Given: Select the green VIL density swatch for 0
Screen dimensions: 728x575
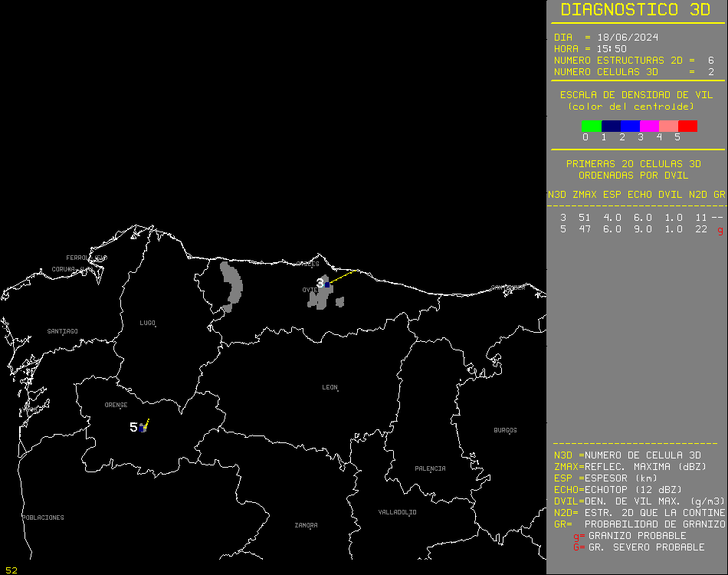Looking at the screenshot, I should tap(591, 127).
